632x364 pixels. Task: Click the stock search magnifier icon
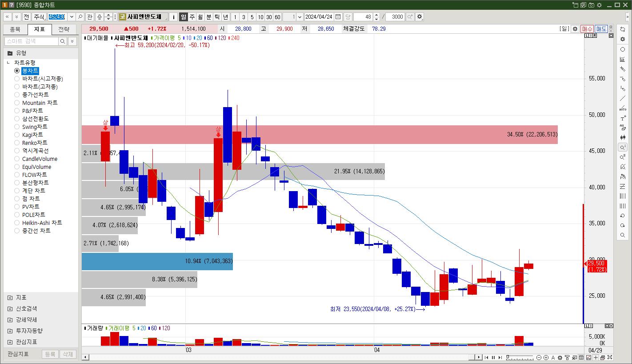tap(80, 17)
